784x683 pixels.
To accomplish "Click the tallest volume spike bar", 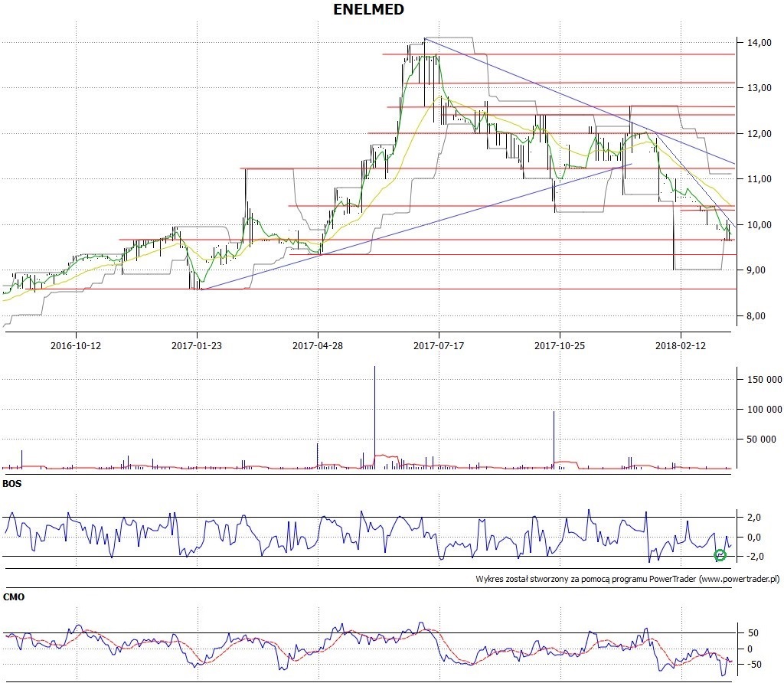I will [374, 417].
